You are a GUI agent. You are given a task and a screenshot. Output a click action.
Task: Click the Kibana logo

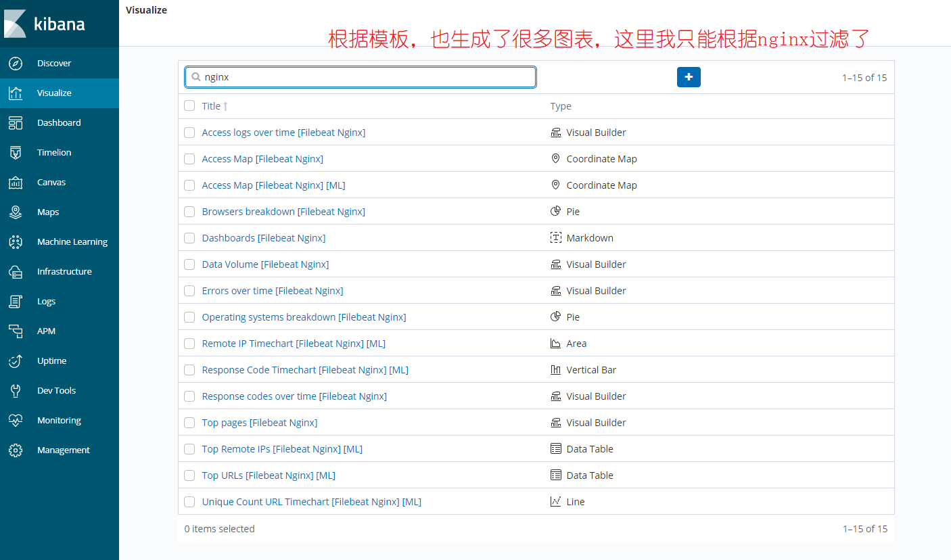click(x=44, y=24)
